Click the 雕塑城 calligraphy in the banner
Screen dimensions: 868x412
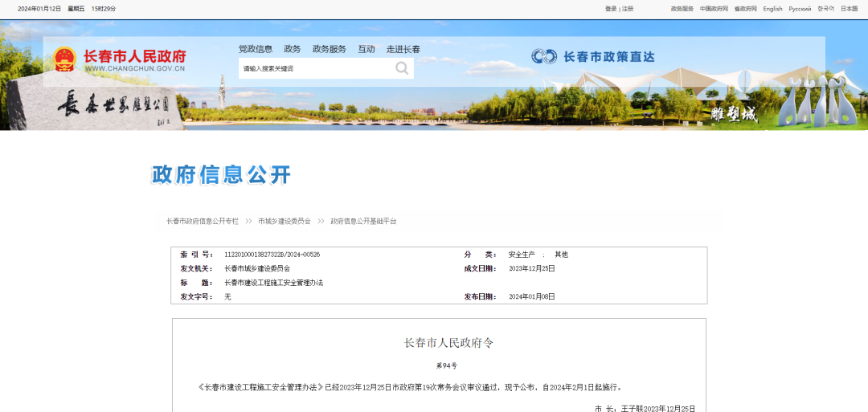[735, 115]
